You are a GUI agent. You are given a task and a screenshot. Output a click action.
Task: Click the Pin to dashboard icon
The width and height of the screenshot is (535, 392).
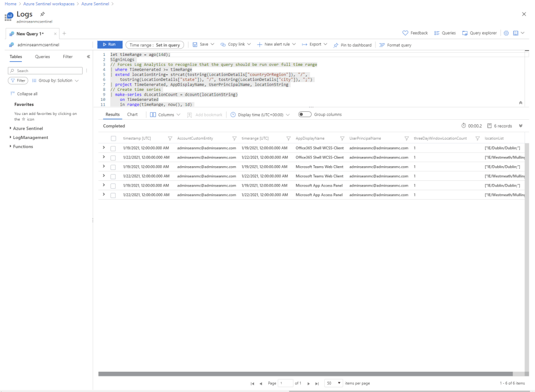point(336,45)
